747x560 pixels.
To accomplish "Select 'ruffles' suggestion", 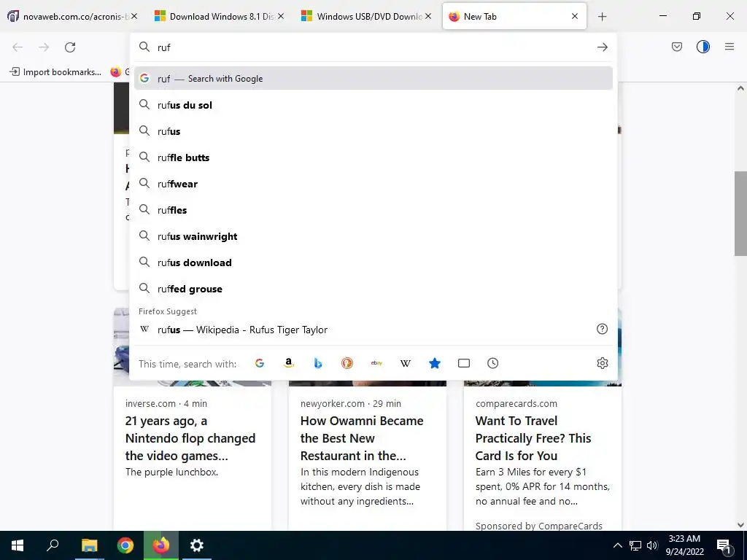I will [373, 209].
